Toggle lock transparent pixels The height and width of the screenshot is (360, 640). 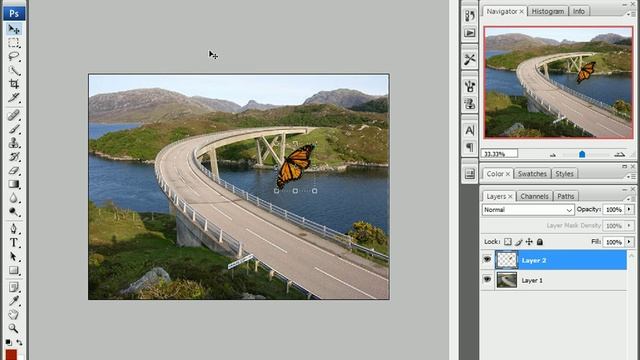point(507,242)
